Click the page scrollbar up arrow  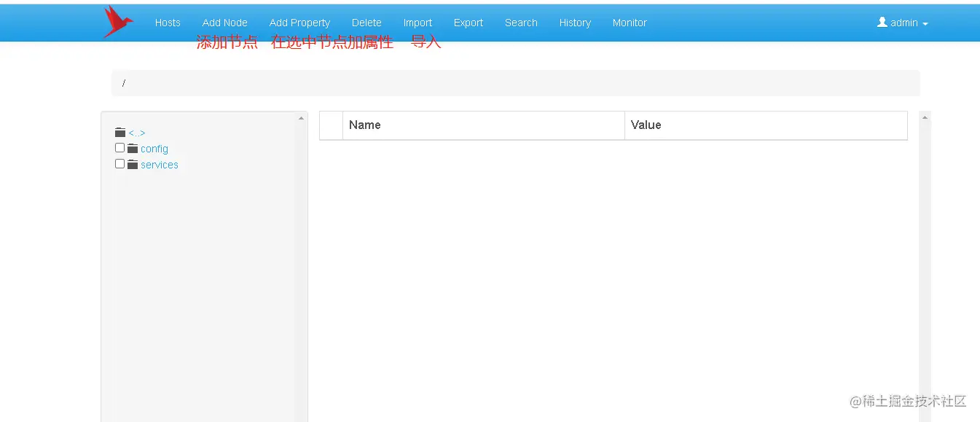(925, 117)
